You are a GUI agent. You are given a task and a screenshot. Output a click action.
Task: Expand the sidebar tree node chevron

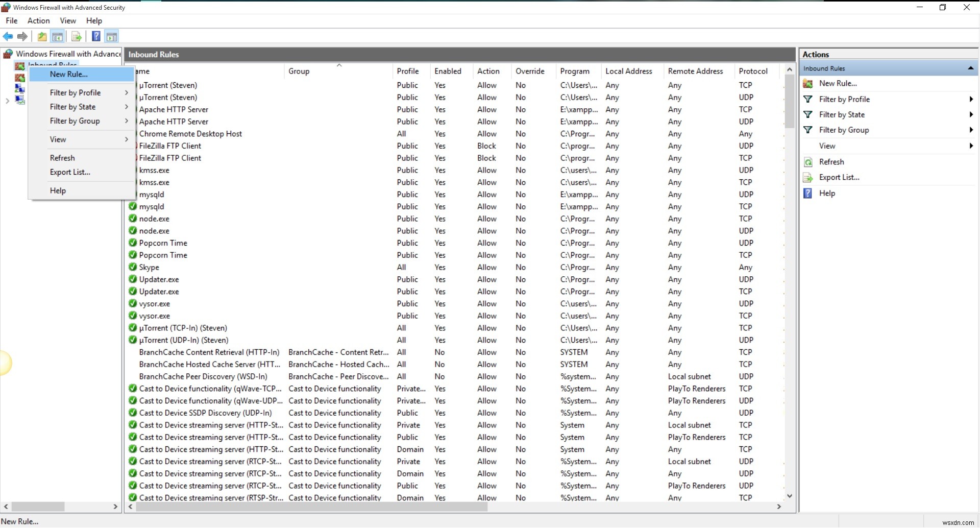7,101
